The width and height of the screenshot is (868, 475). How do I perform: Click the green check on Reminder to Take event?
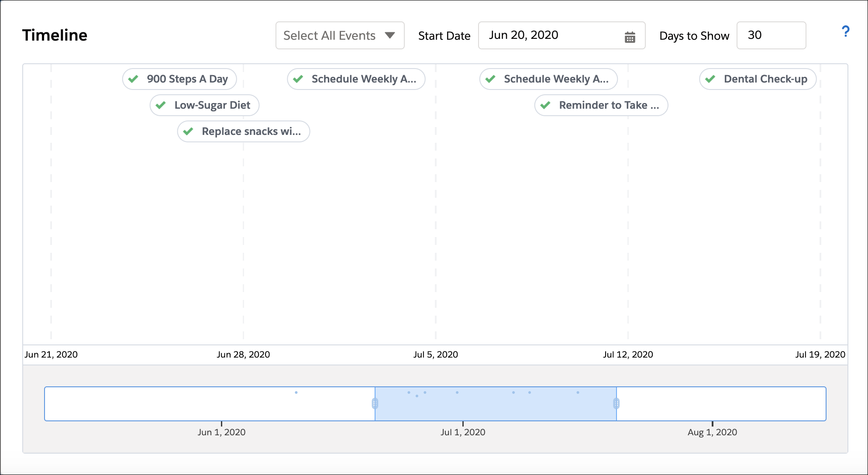545,105
